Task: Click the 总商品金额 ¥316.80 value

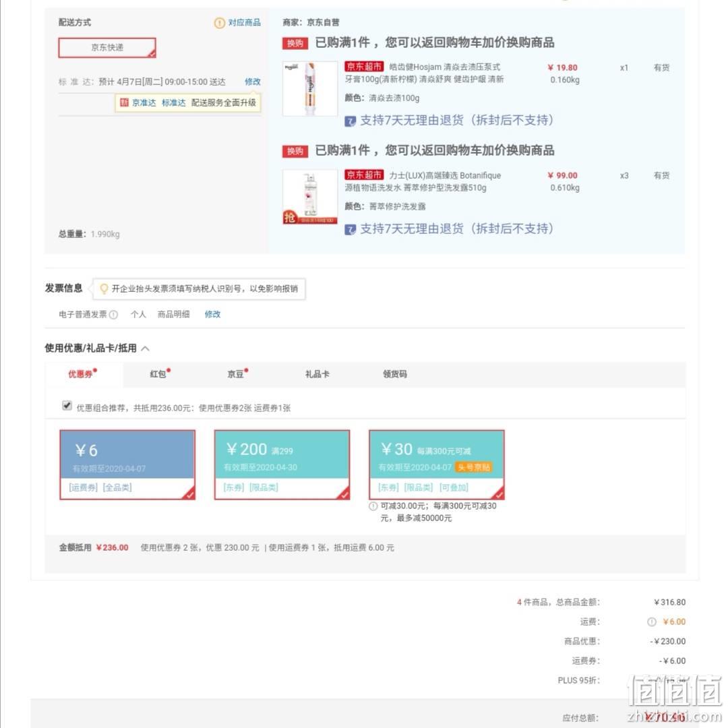Action: (x=669, y=602)
